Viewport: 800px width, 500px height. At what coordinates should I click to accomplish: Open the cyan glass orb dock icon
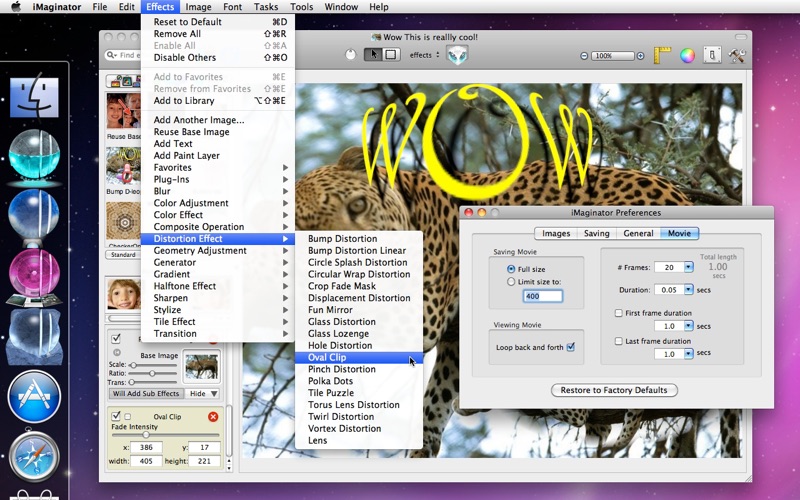tap(34, 158)
